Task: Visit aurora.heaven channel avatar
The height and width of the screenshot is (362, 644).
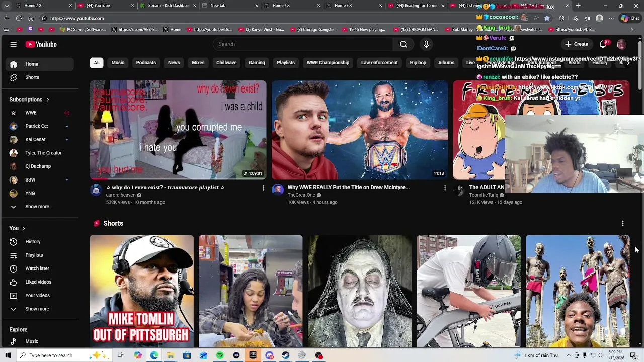Action: (96, 190)
